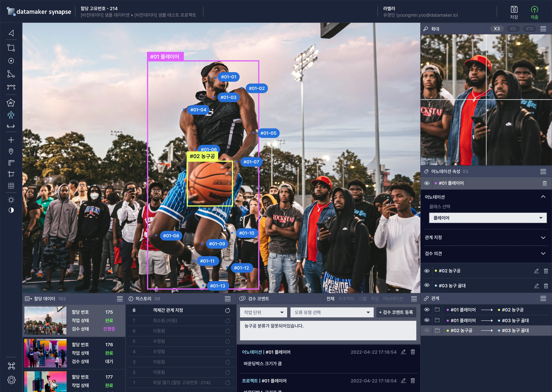Image resolution: width=552 pixels, height=392 pixels.
Task: Click the brightness adjustment icon
Action: click(11, 200)
